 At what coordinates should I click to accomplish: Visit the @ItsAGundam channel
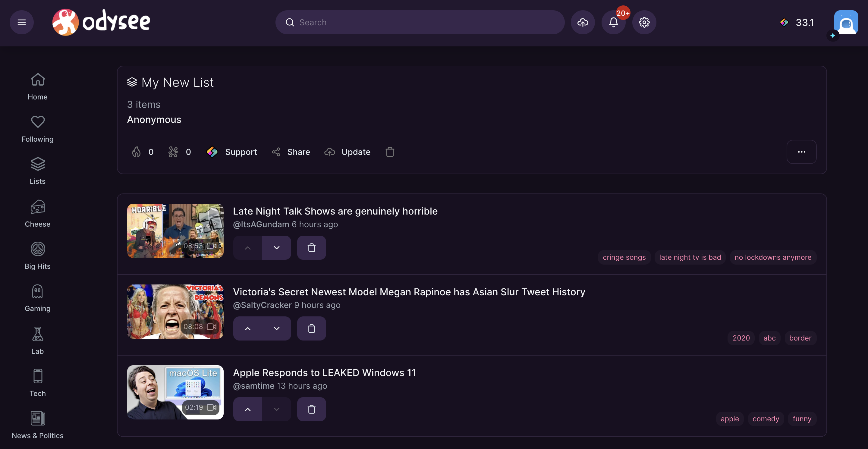(261, 224)
